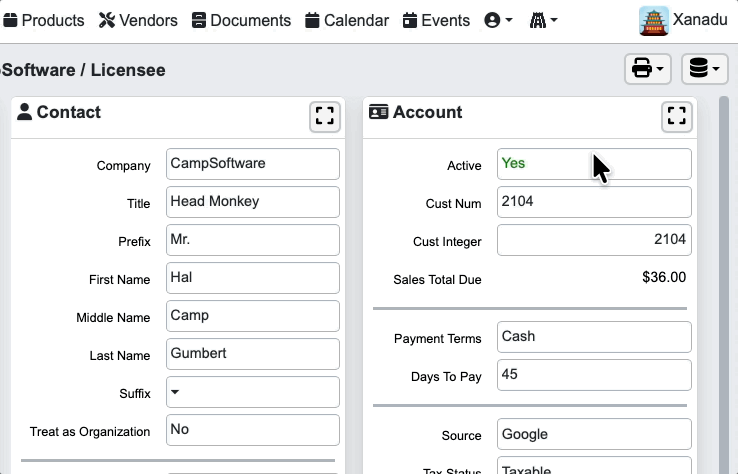
Task: Open the road icon dropdown menu
Action: 543,21
